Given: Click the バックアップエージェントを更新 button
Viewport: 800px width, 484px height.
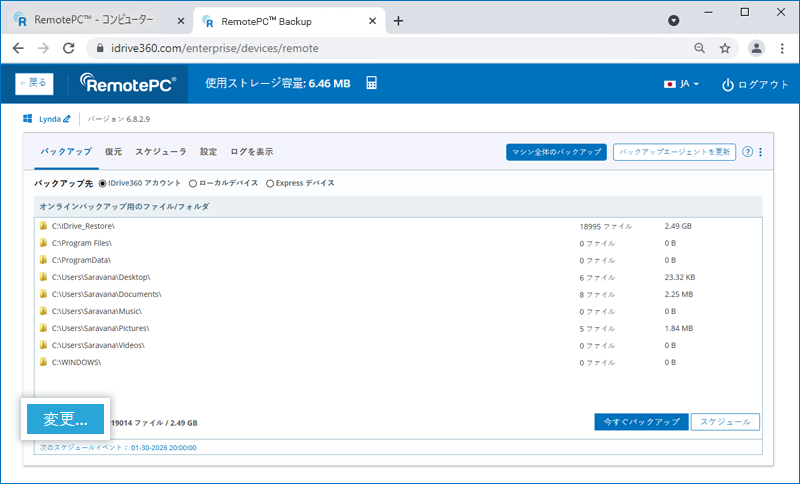Looking at the screenshot, I should (674, 152).
